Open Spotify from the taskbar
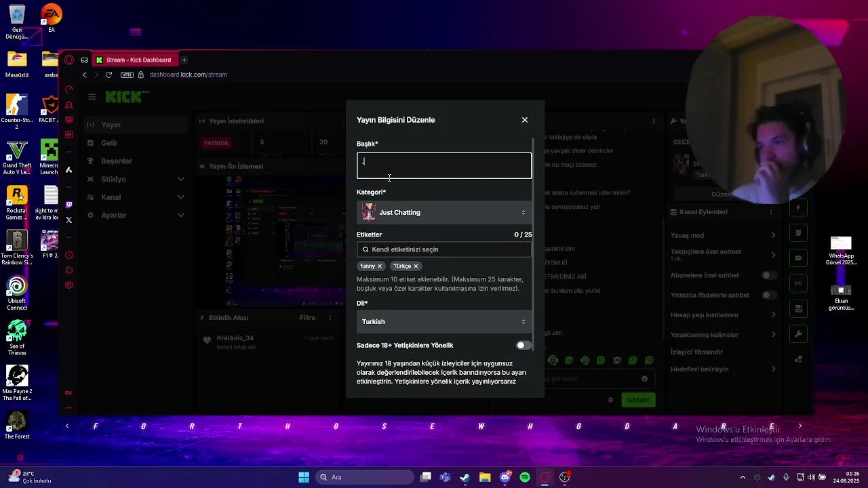This screenshot has width=868, height=488. pos(525,477)
